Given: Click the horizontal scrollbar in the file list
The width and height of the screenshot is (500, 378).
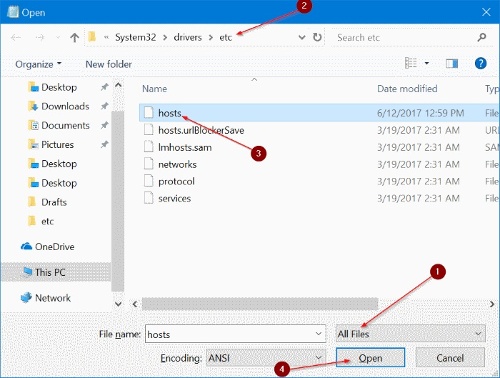Looking at the screenshot, I should click(x=260, y=304).
